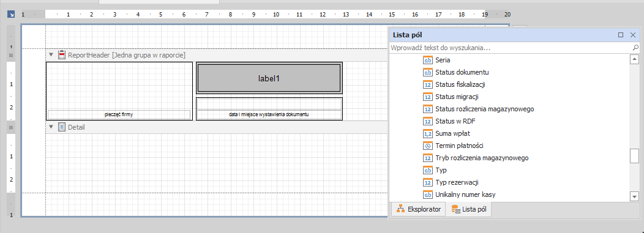The image size is (644, 233).
Task: Select the Unikalny numer kasy field
Action: click(465, 195)
